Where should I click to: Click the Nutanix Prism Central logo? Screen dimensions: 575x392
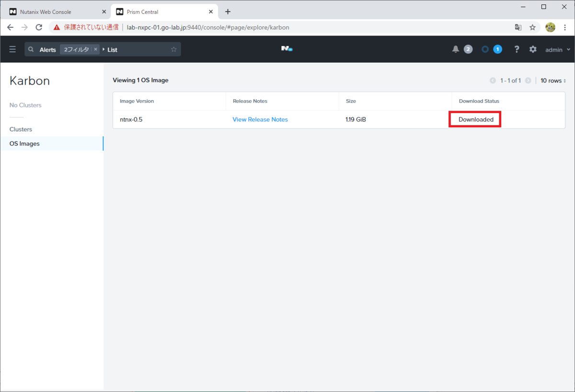(x=287, y=48)
